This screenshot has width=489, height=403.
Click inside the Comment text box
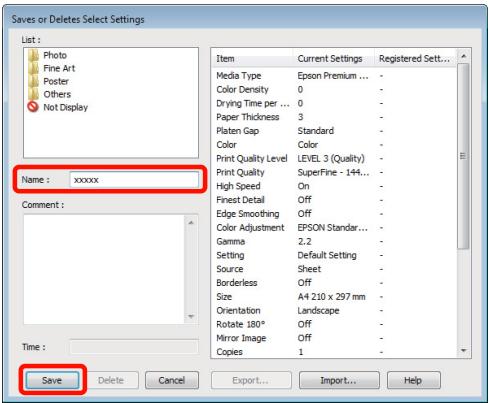tap(104, 269)
